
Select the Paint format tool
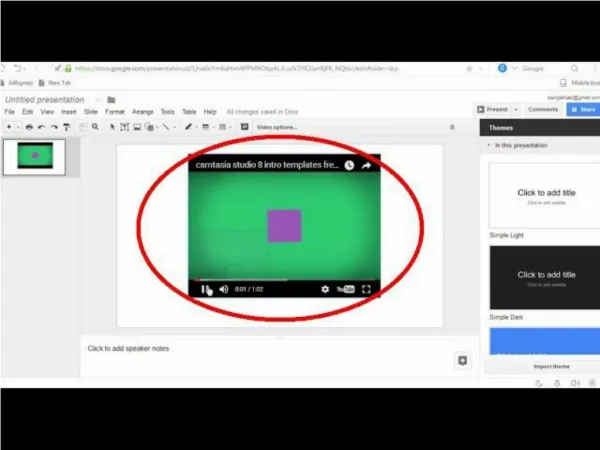67,127
